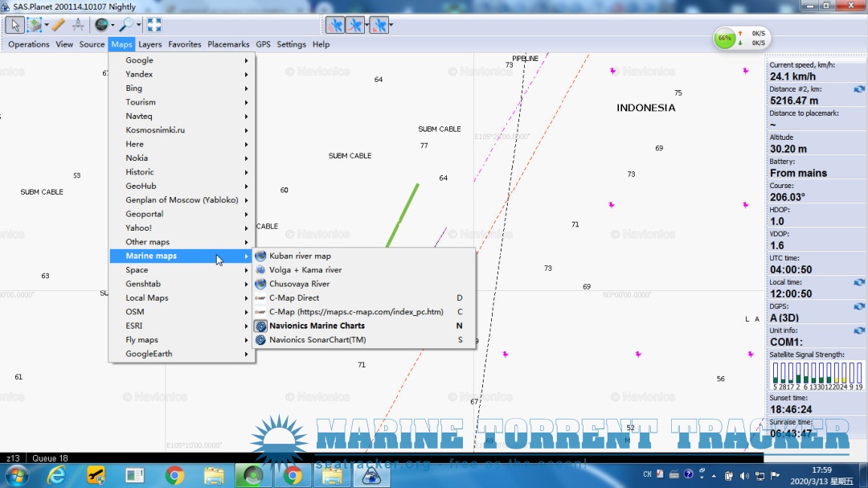Toggle the third GPS satellite button
This screenshot has height=488, width=868.
pyautogui.click(x=379, y=25)
